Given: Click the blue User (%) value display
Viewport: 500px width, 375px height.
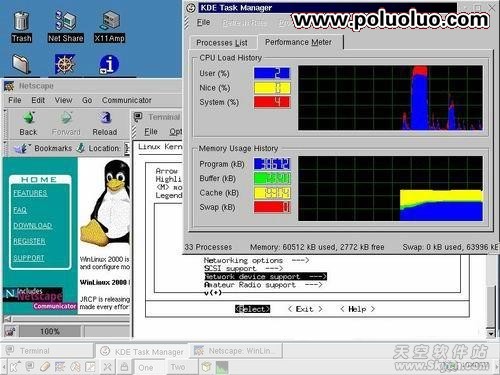Looking at the screenshot, I should pos(272,73).
